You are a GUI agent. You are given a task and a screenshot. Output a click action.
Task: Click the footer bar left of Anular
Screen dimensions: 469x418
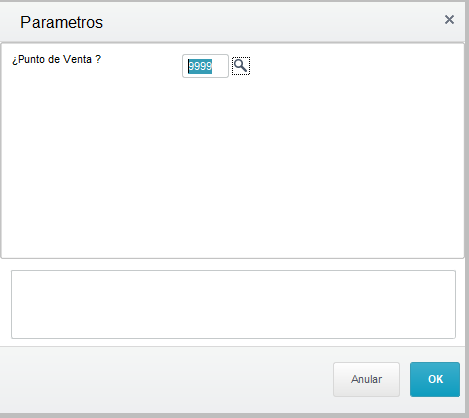(x=167, y=379)
